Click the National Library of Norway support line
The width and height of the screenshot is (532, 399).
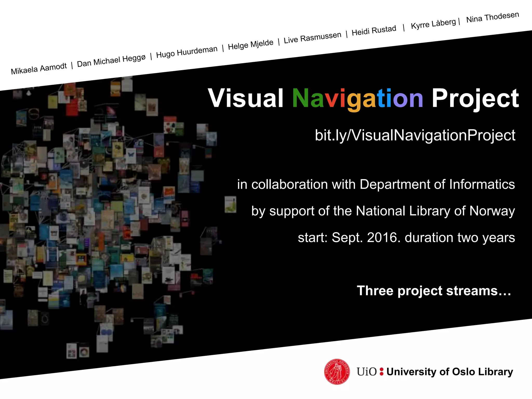tap(383, 211)
